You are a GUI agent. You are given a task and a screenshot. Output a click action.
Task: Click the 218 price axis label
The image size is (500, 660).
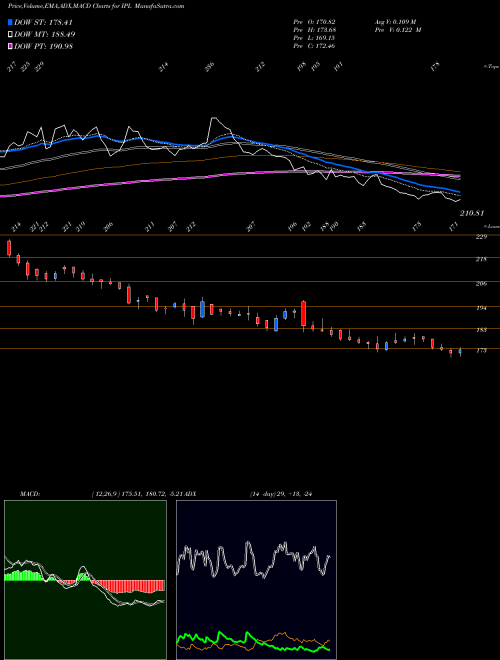pyautogui.click(x=481, y=259)
